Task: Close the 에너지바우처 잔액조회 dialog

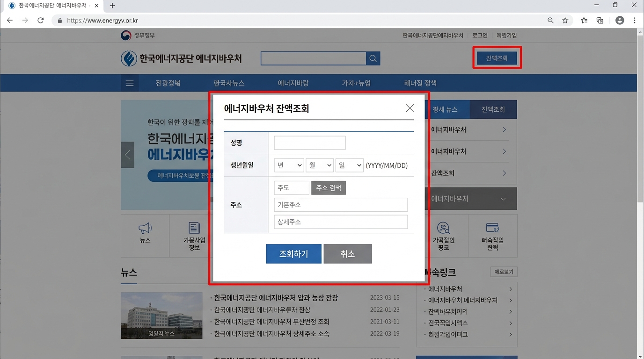Action: [x=410, y=108]
